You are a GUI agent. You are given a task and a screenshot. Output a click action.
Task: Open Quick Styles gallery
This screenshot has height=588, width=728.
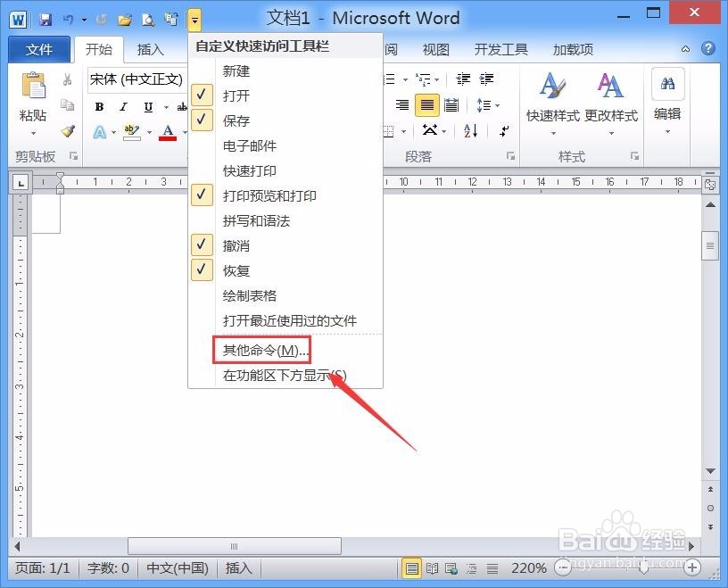(x=553, y=104)
